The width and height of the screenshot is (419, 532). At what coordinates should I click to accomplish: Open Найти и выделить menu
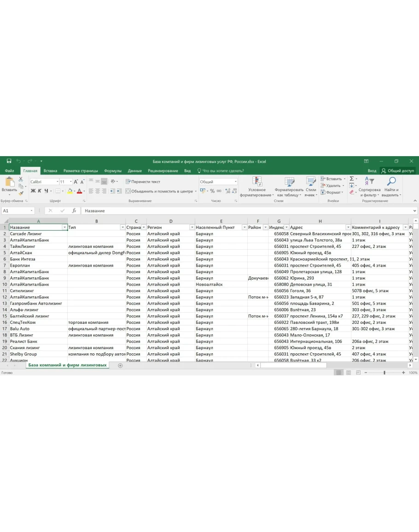pos(391,187)
